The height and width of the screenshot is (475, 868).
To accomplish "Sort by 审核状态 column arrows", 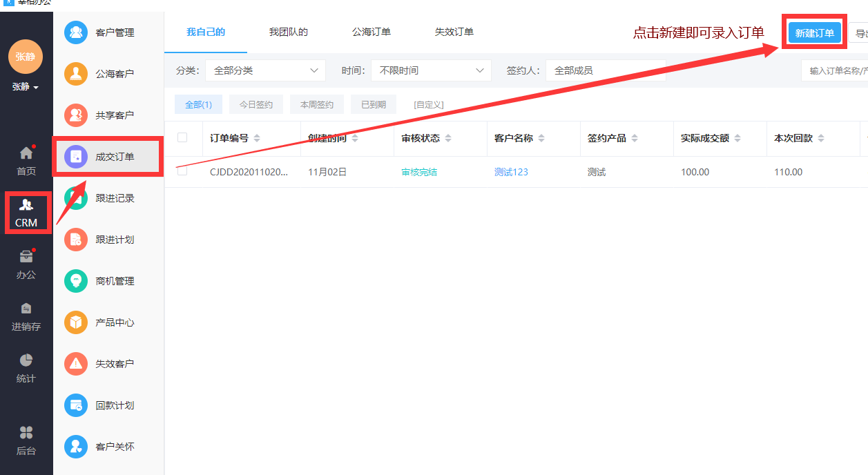I will click(x=447, y=139).
